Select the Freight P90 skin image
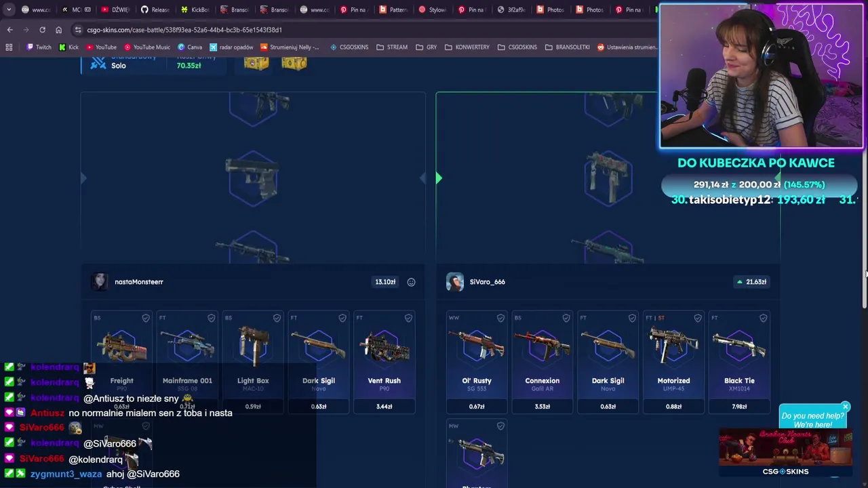Image resolution: width=868 pixels, height=488 pixels. pos(121,346)
